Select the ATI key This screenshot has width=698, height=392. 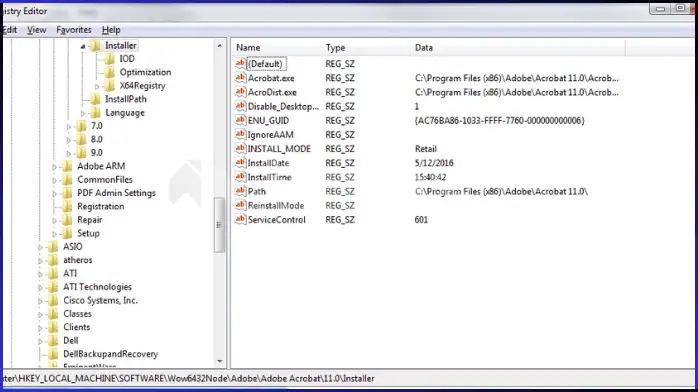(x=70, y=273)
